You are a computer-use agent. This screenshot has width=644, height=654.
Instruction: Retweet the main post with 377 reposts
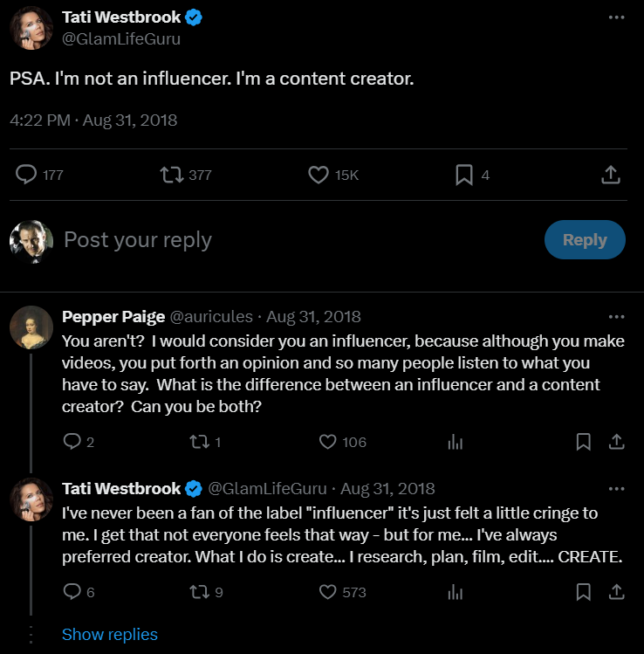pos(173,175)
